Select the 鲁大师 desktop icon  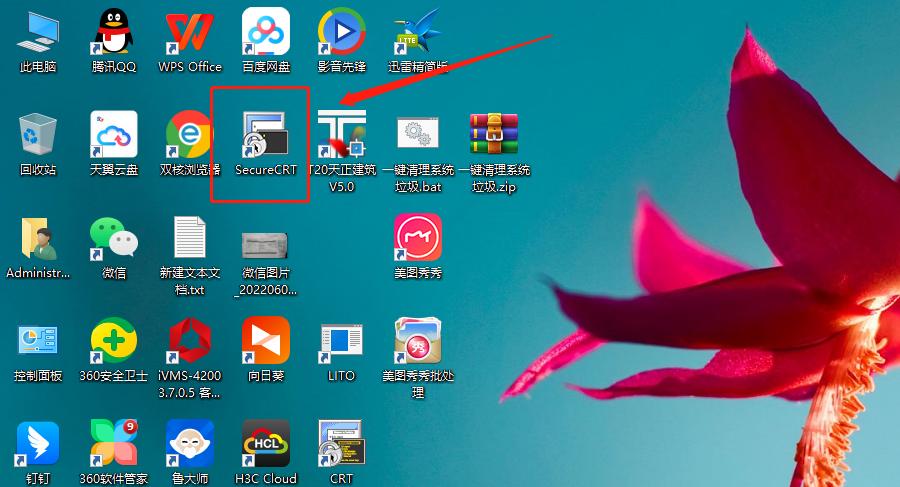point(189,443)
